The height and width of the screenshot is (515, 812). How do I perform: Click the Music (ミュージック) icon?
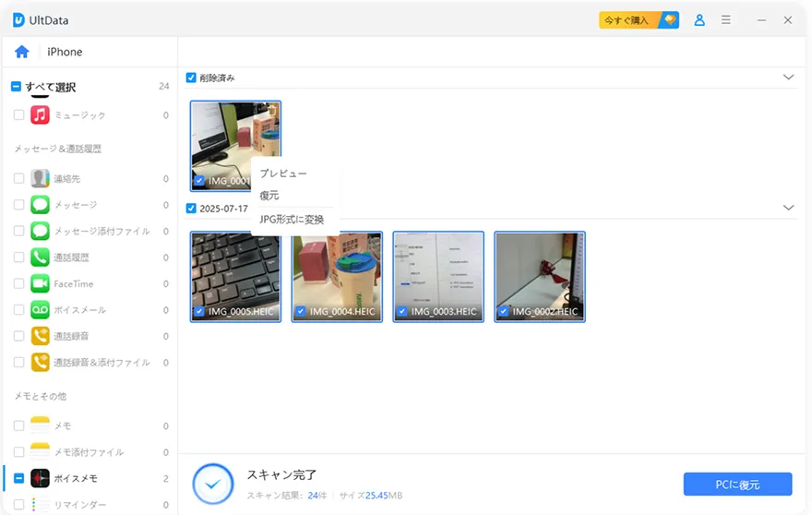[40, 115]
